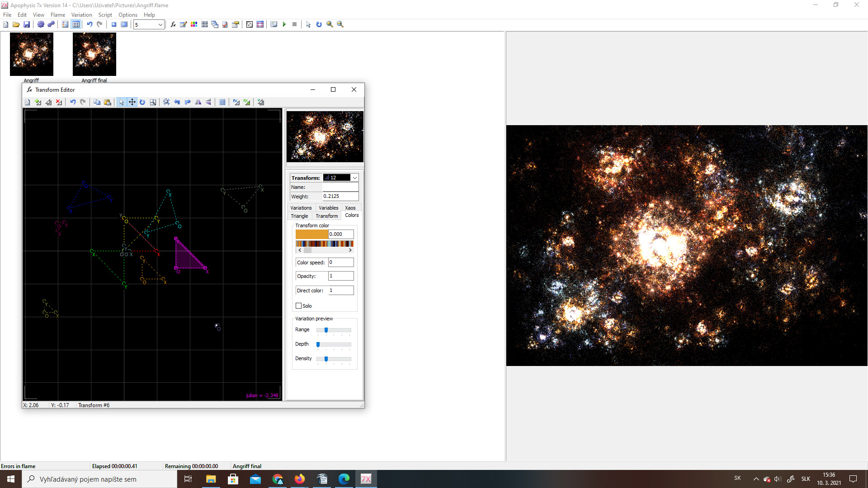
Task: Click rotate triangle left blue arrow icon
Action: [x=177, y=102]
